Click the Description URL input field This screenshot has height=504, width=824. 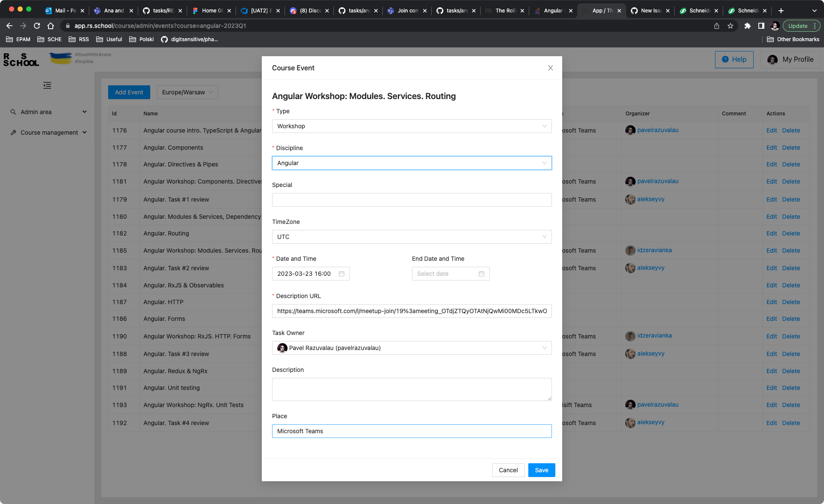412,311
